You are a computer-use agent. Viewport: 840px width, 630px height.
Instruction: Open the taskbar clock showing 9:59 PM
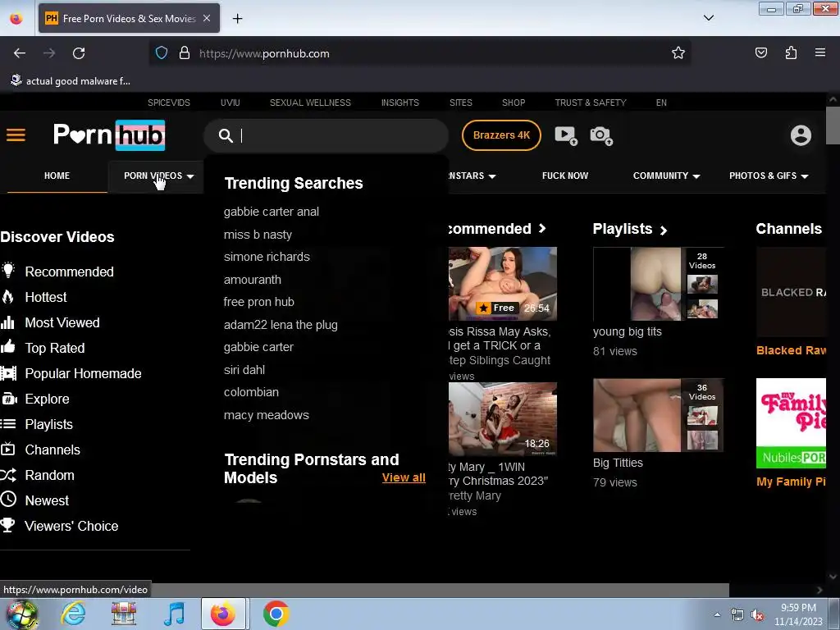(798, 614)
